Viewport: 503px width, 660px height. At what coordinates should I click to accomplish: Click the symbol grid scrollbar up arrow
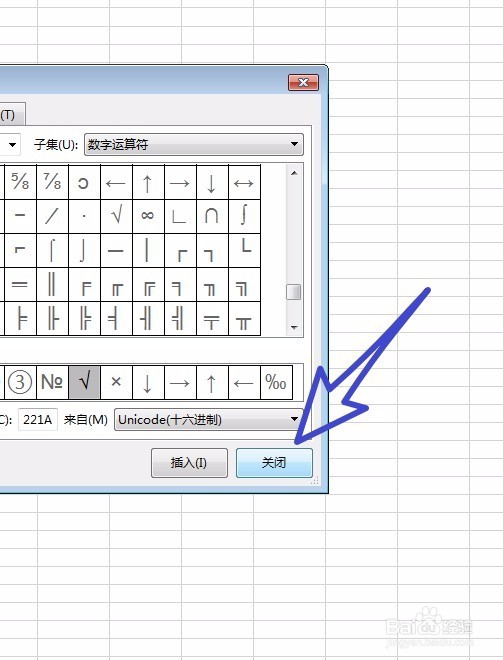point(294,173)
